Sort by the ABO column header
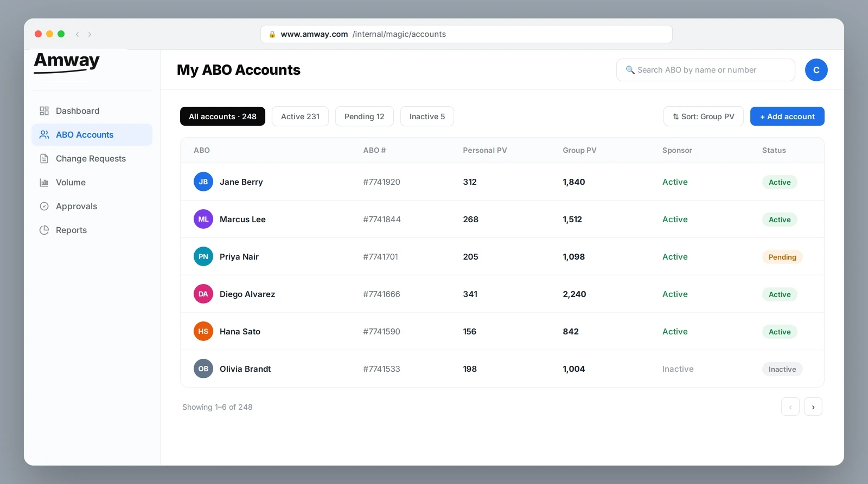 click(x=202, y=150)
